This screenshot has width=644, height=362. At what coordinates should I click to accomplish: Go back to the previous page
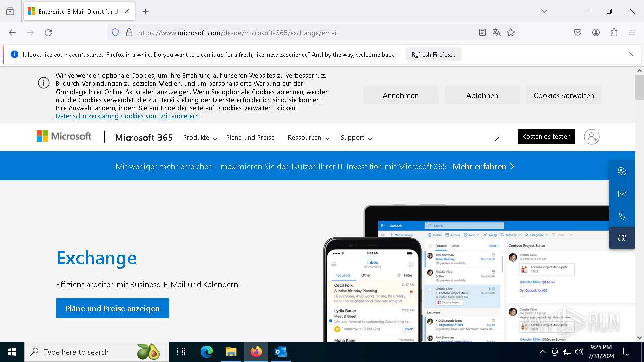12,32
